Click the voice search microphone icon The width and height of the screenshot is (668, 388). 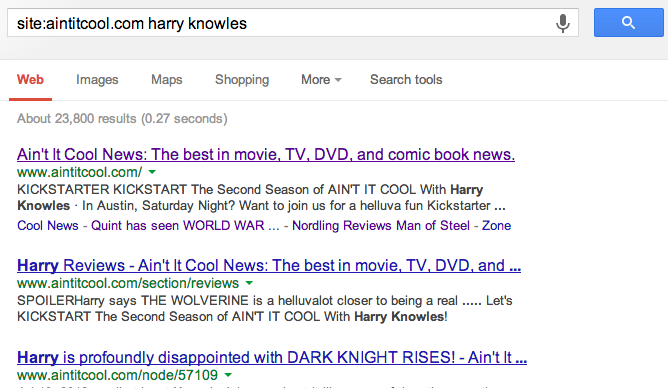[x=563, y=23]
